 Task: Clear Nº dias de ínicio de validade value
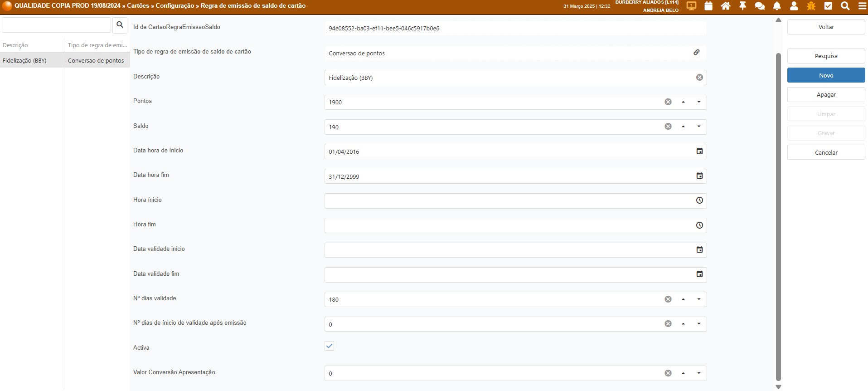pos(668,324)
